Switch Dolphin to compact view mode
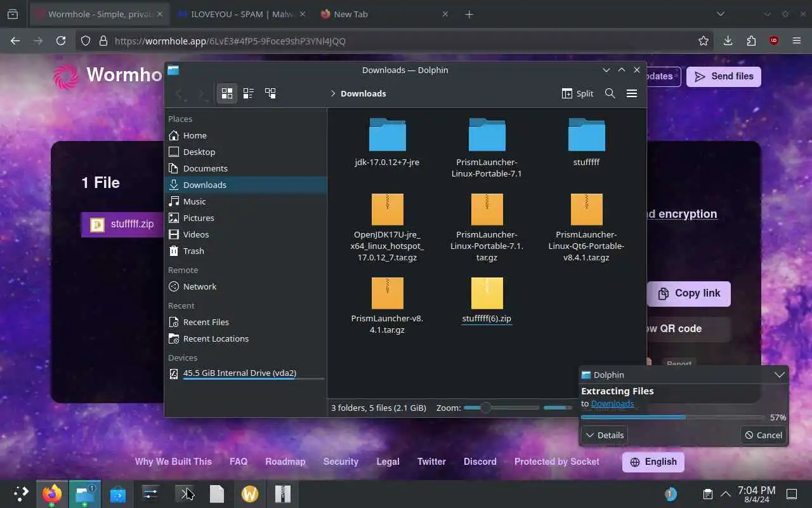This screenshot has height=508, width=812. point(249,93)
